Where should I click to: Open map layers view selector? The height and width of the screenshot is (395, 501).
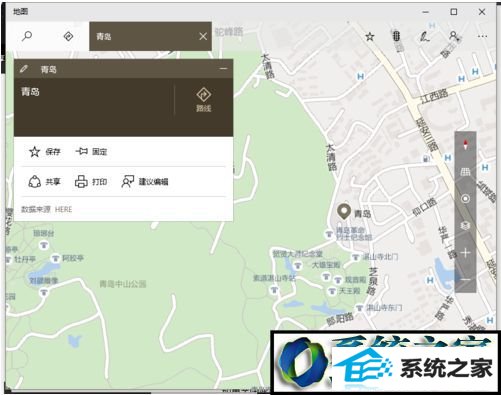coord(466,226)
